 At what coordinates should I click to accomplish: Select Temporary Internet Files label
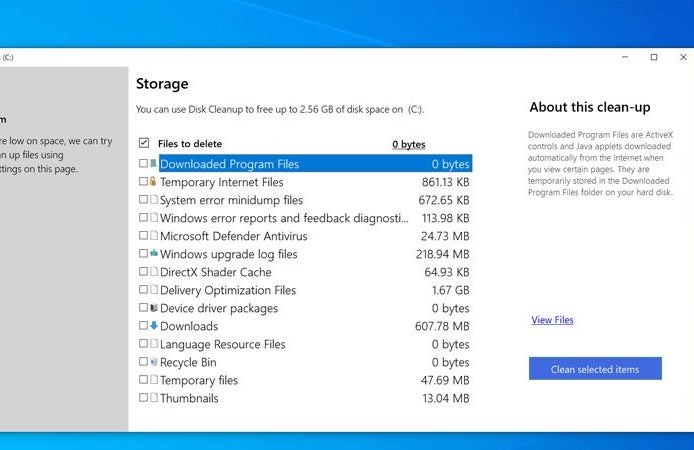[x=221, y=182]
